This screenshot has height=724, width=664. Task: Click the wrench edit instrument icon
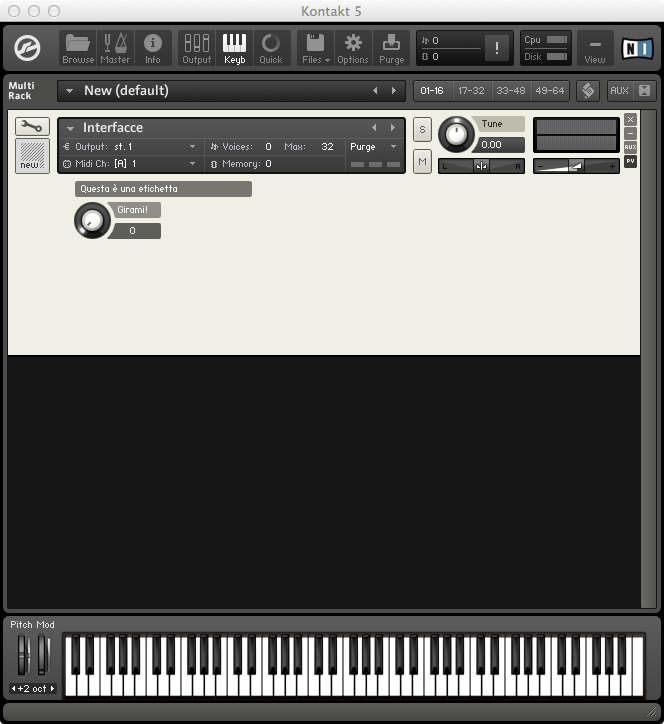click(32, 126)
